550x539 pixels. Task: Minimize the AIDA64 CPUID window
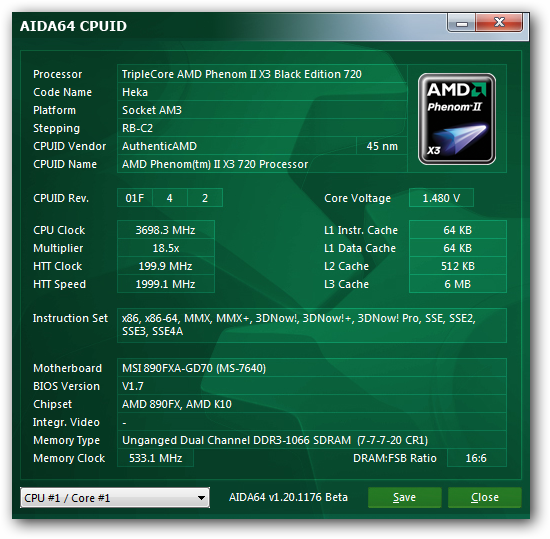(461, 23)
